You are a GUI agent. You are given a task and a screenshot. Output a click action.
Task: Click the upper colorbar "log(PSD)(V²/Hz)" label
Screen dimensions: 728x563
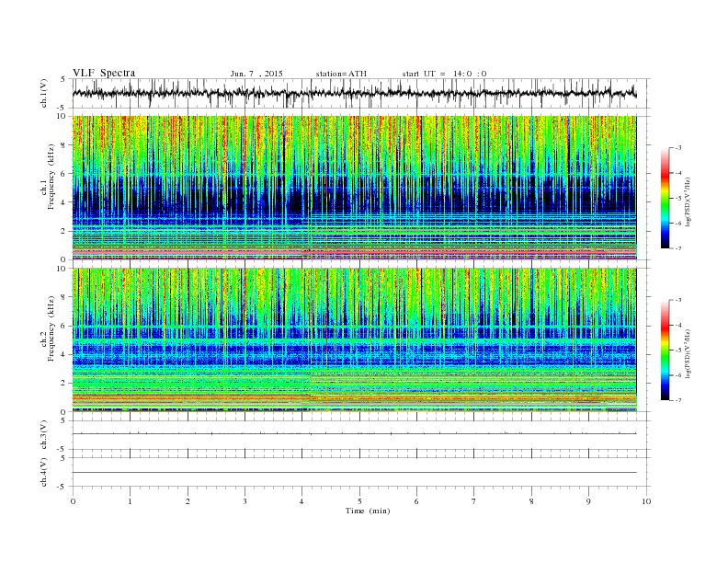(x=688, y=202)
